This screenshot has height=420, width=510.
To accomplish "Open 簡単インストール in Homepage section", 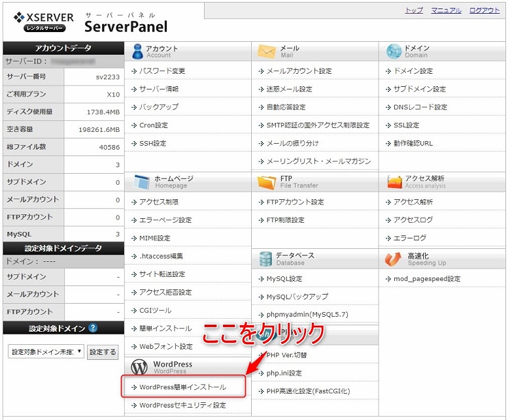I will 165,329.
